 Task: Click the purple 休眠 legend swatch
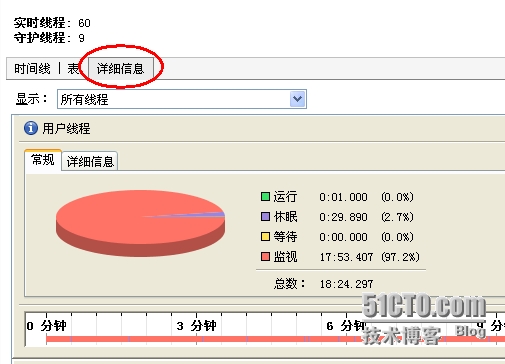point(265,217)
